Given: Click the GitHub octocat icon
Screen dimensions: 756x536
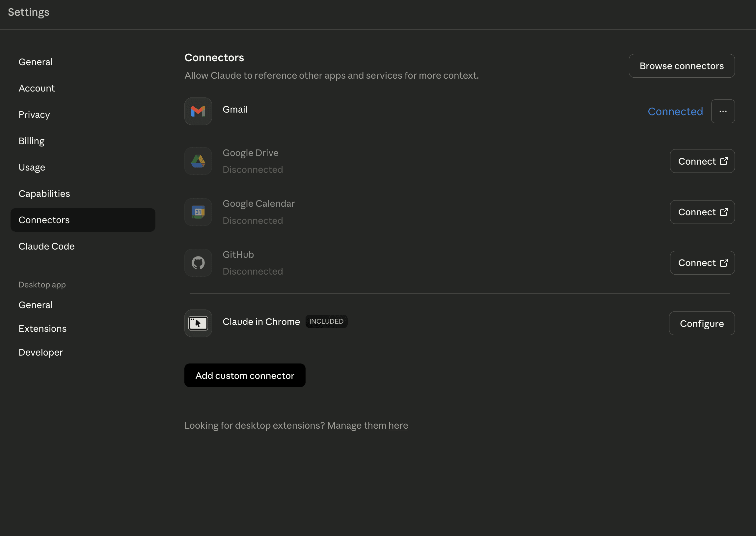Looking at the screenshot, I should tap(198, 263).
